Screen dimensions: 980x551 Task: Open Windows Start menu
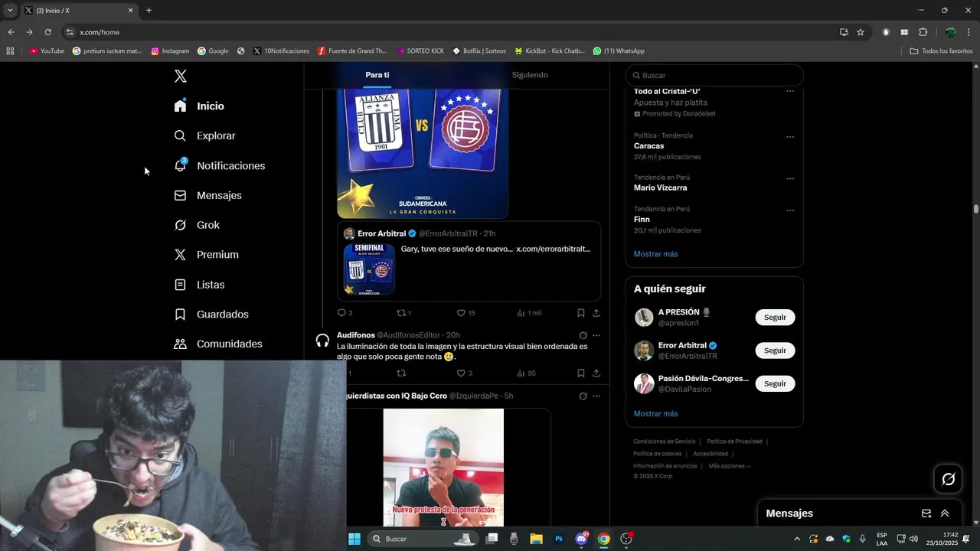354,539
